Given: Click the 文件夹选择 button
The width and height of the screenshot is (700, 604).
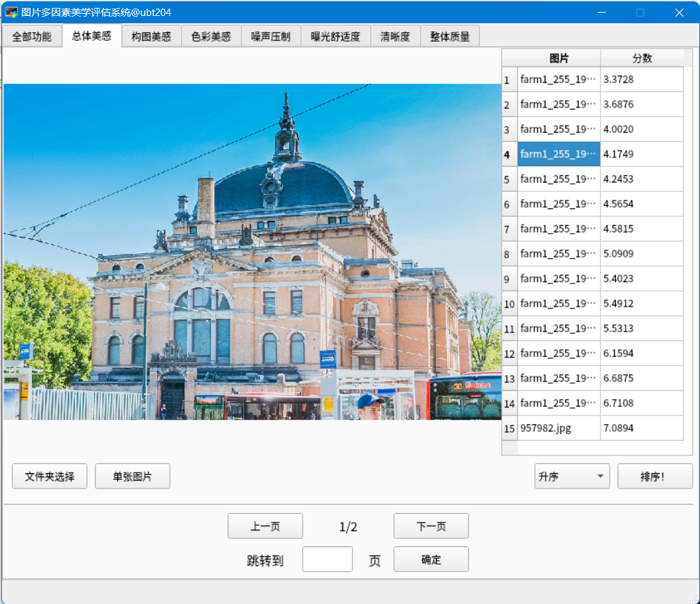Looking at the screenshot, I should 50,477.
